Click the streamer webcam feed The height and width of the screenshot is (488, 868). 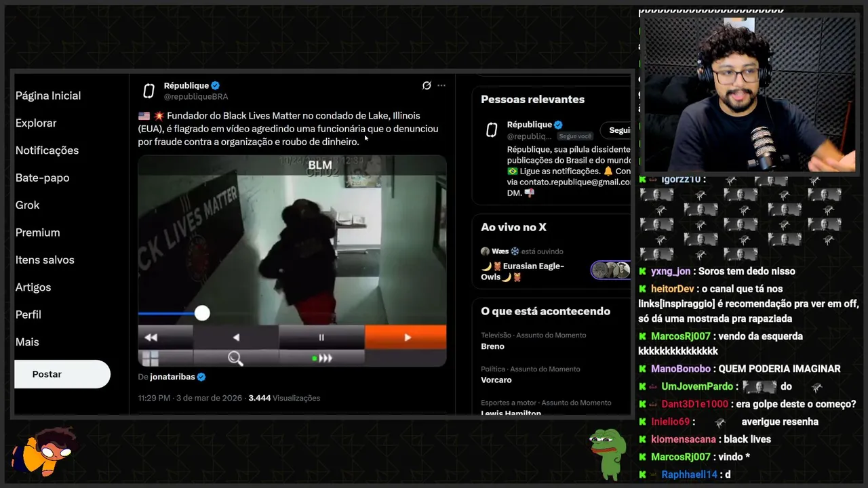(x=749, y=94)
